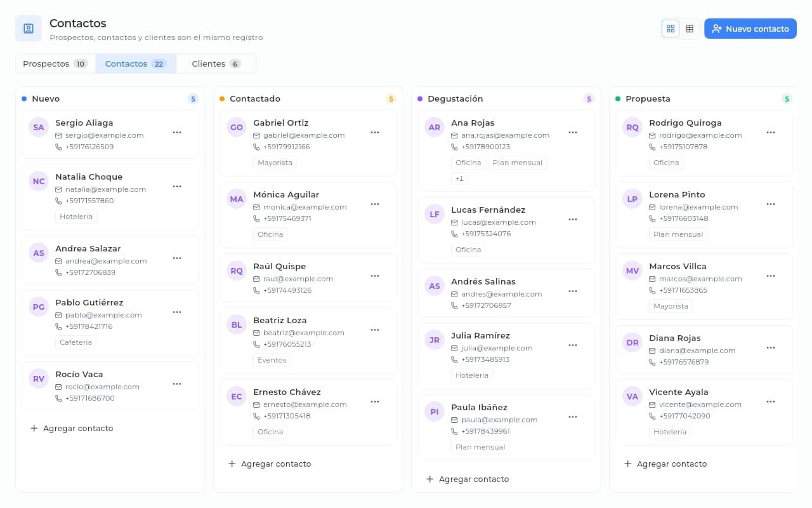Screen dimensions: 812x508
Task: Click the three-dot icon for Vicente Ayala
Action: (771, 401)
